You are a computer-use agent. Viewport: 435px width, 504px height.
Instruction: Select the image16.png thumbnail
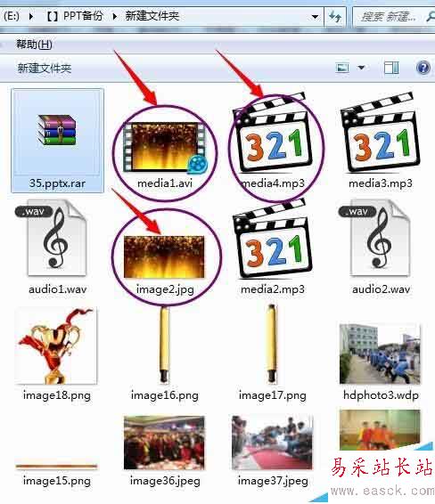point(164,345)
